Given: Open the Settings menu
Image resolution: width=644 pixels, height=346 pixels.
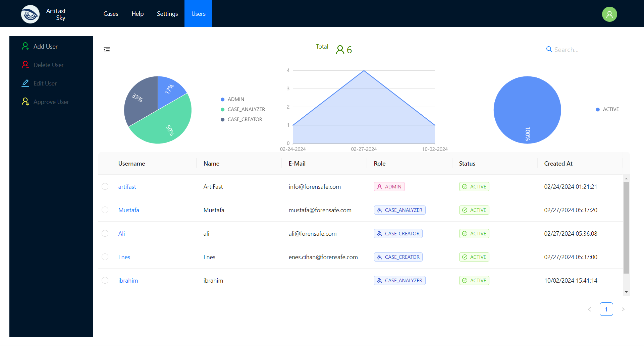Looking at the screenshot, I should [x=167, y=14].
